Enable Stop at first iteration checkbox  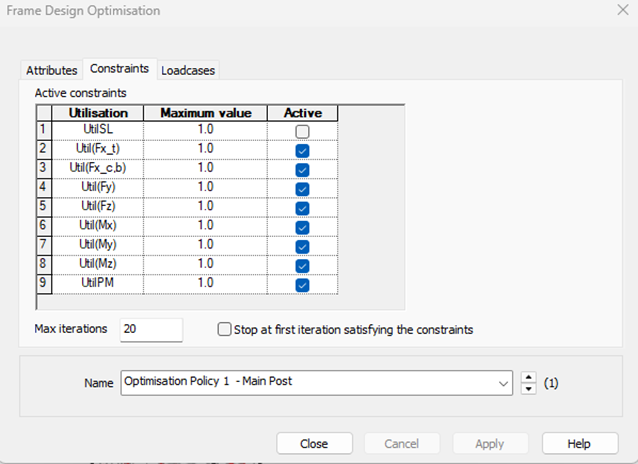(x=224, y=329)
